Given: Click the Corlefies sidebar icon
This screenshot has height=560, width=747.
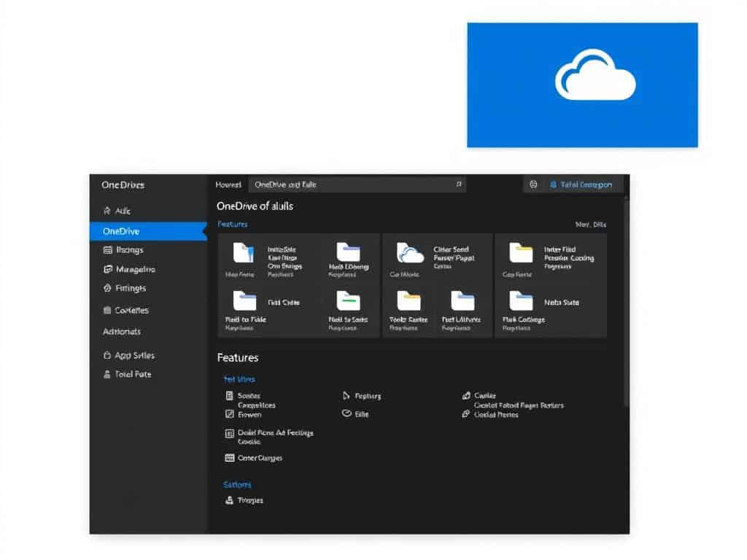Looking at the screenshot, I should tap(107, 310).
